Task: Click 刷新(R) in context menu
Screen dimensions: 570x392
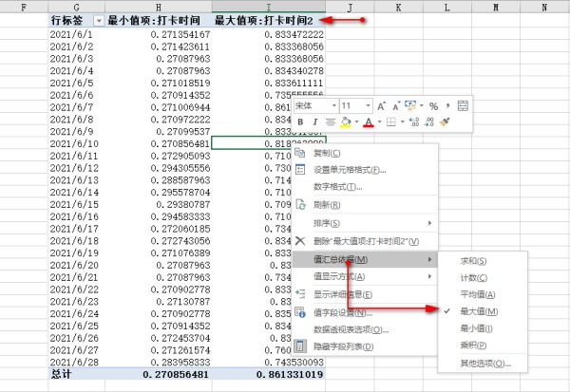Action: pyautogui.click(x=365, y=205)
